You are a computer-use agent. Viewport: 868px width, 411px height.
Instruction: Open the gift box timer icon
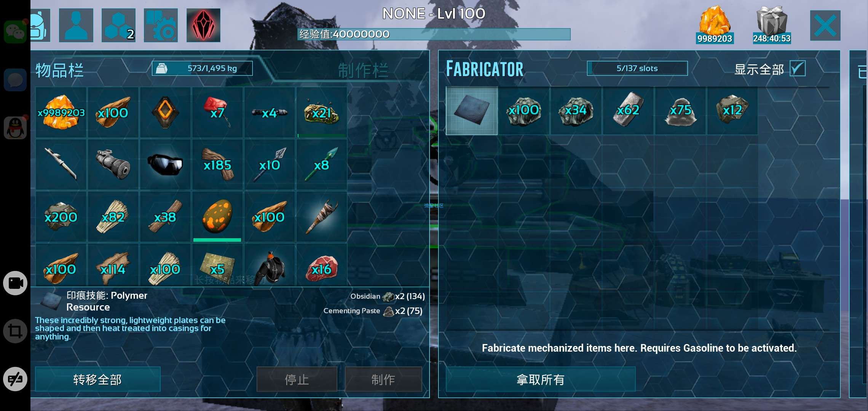[772, 24]
